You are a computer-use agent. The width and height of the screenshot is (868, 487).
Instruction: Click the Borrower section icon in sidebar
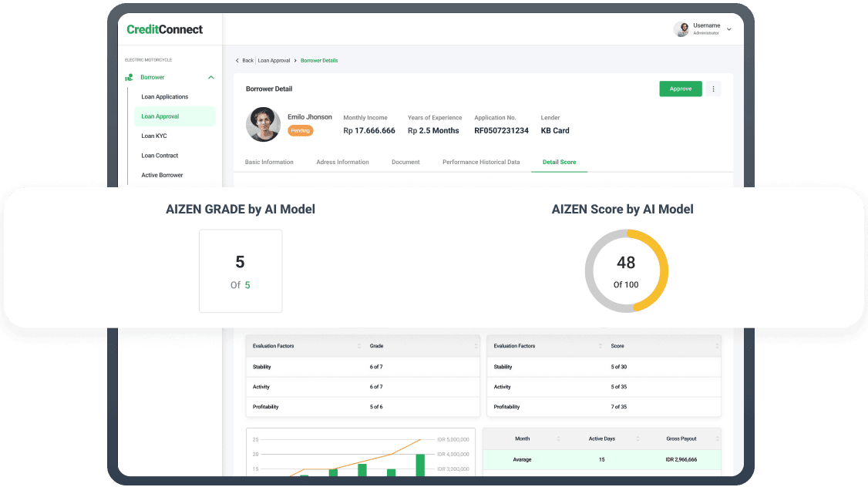(x=129, y=78)
